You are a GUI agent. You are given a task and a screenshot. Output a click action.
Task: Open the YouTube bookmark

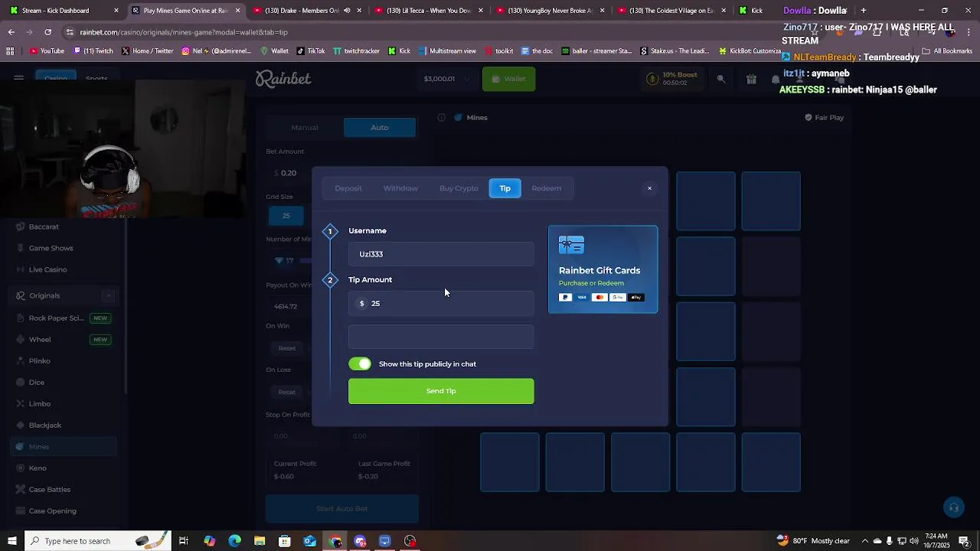click(46, 51)
